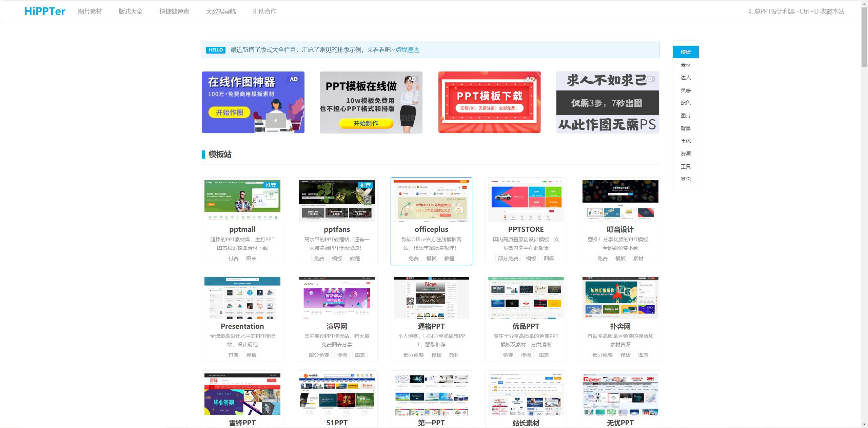This screenshot has width=868, height=428.
Task: Click the HiPPTer logo
Action: 44,11
